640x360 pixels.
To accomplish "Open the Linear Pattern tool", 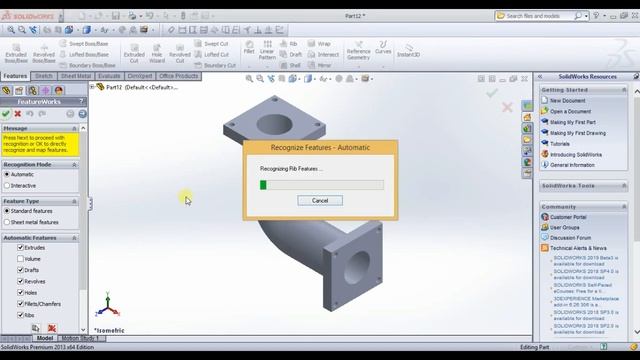I will click(x=267, y=50).
